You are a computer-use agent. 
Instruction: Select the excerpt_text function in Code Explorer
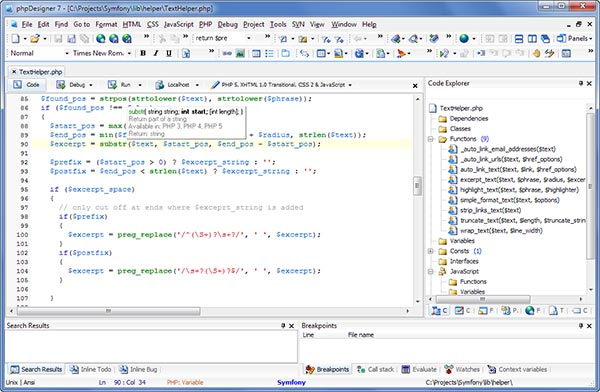[517, 180]
